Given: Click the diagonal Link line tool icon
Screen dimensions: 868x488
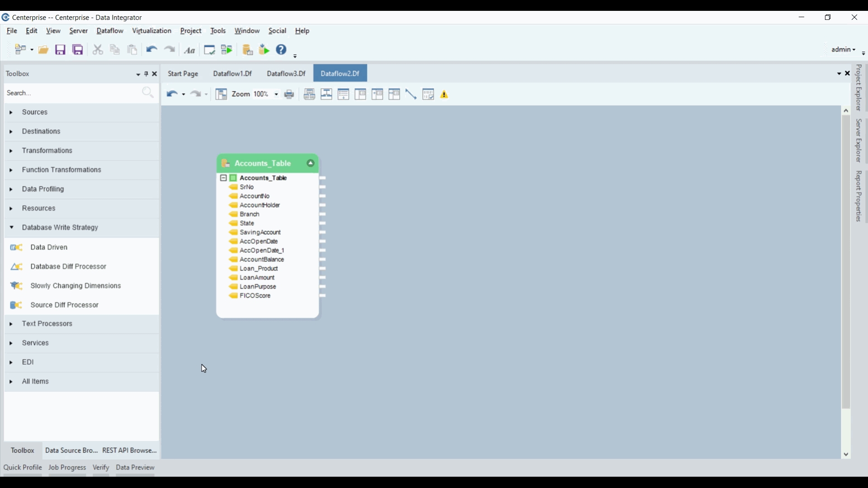Looking at the screenshot, I should 411,94.
